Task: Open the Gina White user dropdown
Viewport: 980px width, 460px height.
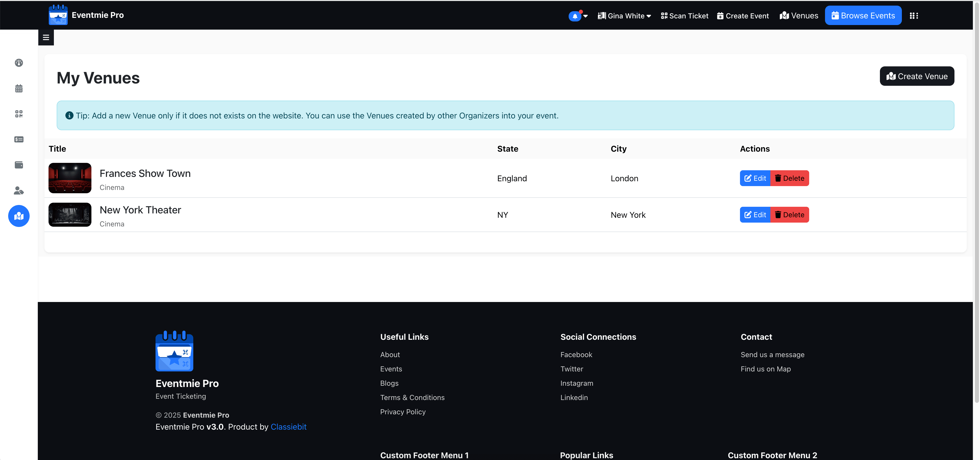Action: [x=624, y=16]
